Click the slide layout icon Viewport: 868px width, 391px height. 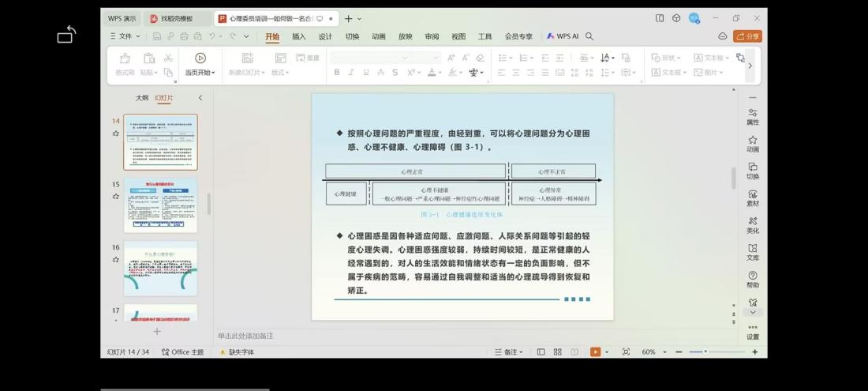pyautogui.click(x=281, y=58)
